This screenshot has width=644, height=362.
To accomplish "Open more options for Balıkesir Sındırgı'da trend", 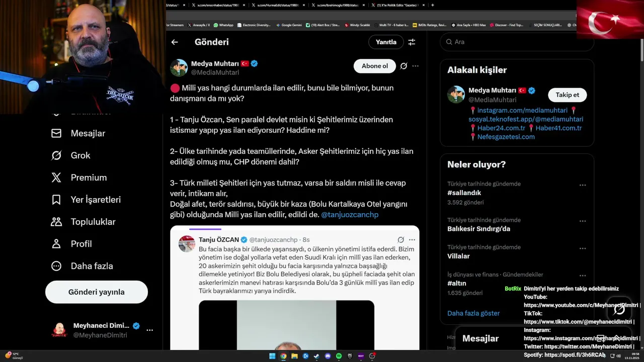I will 583,221.
